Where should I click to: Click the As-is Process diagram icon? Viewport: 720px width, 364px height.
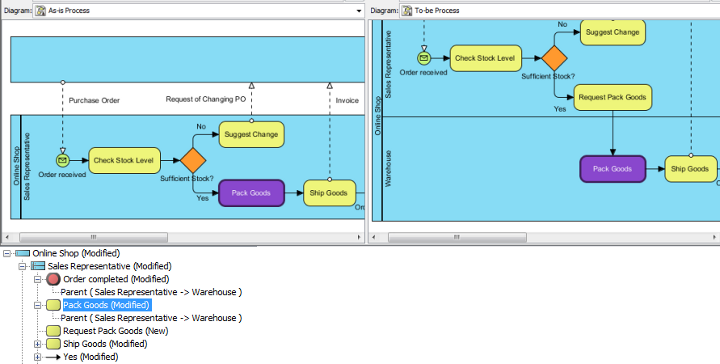(40, 11)
